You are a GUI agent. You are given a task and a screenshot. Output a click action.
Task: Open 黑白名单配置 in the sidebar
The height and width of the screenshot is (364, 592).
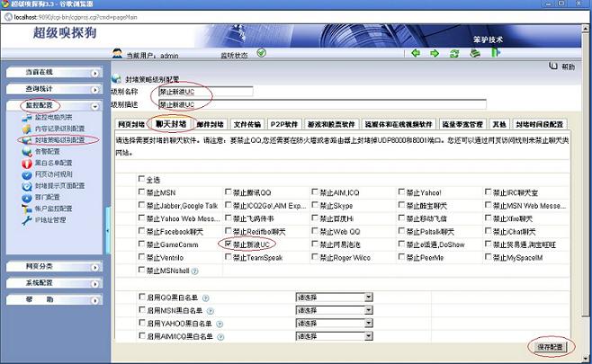click(x=52, y=163)
